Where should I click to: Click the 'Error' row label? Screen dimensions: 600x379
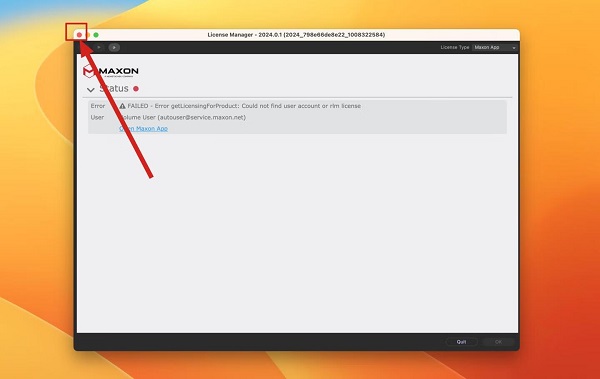click(98, 106)
